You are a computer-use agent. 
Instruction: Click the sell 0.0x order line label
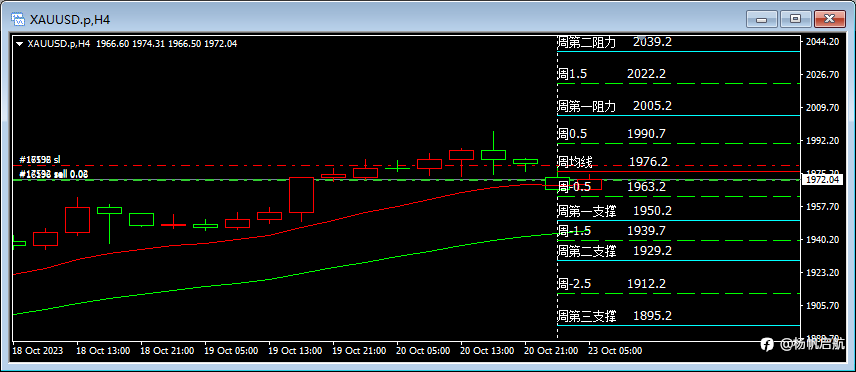(54, 174)
